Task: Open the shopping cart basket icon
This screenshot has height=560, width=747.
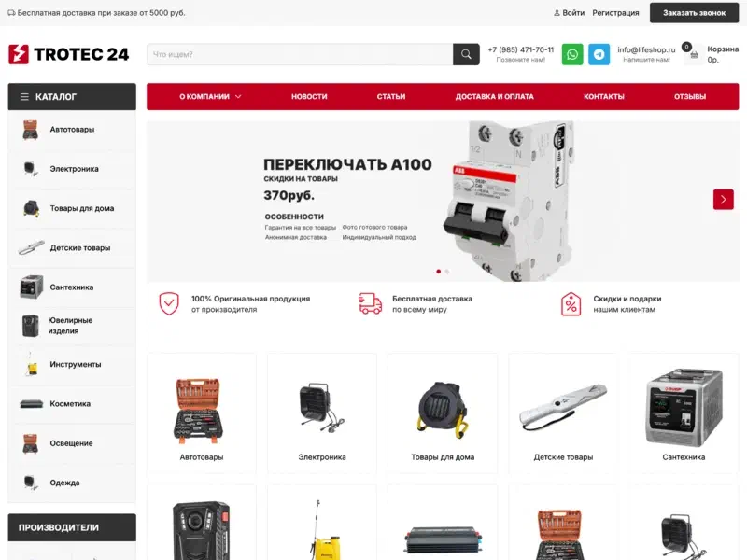Action: 694,55
